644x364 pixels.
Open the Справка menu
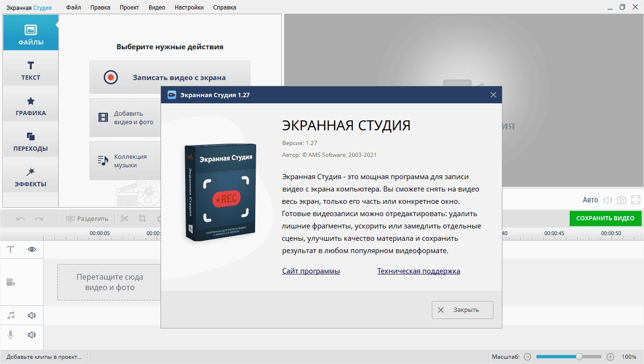pyautogui.click(x=224, y=7)
